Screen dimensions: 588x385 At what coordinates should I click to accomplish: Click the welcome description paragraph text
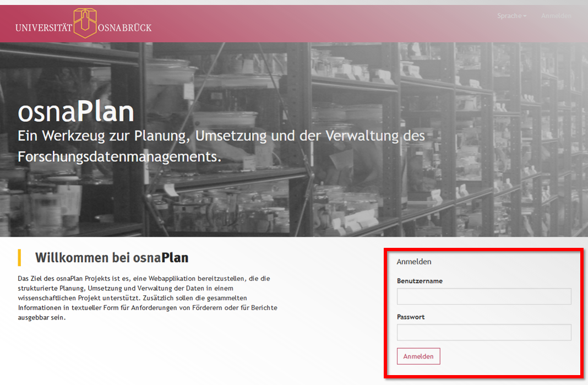[148, 298]
